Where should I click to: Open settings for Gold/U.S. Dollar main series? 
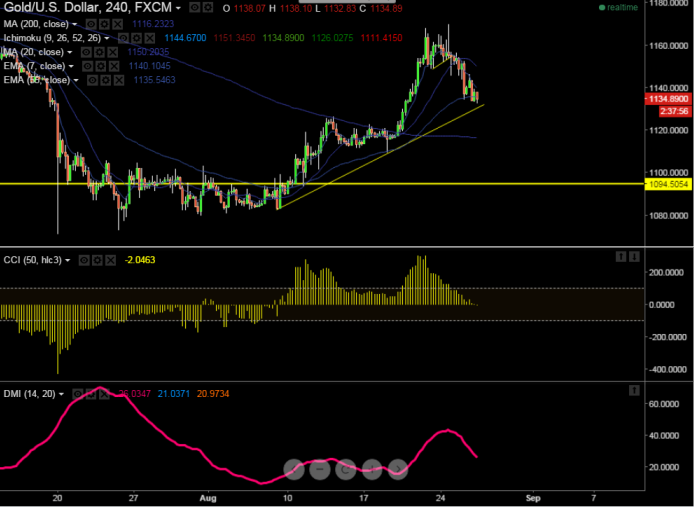207,8
